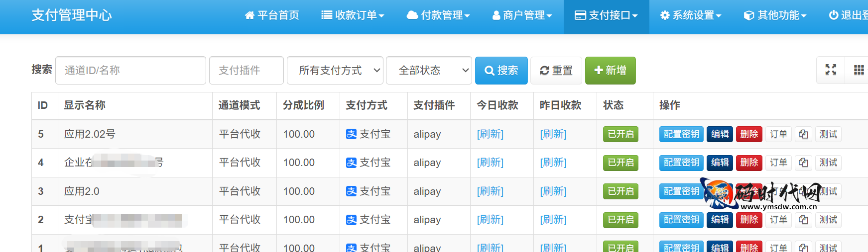The height and width of the screenshot is (252, 868).
Task: Toggle 已开启 status in row ID 4
Action: [620, 163]
